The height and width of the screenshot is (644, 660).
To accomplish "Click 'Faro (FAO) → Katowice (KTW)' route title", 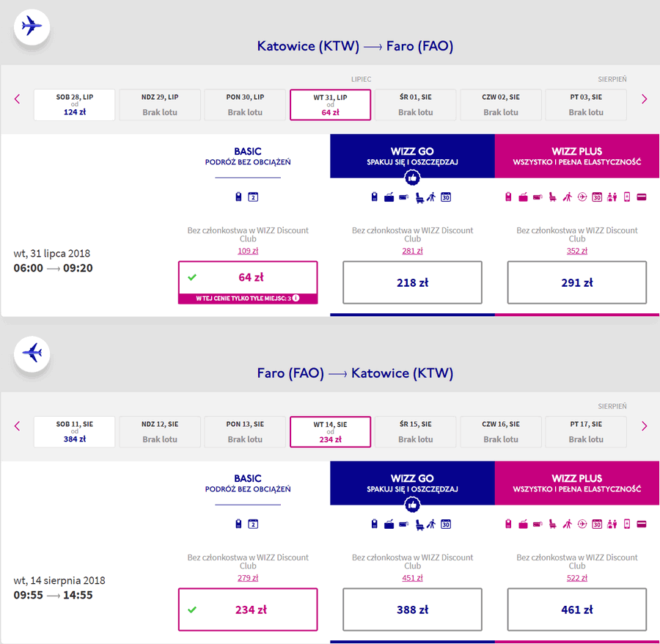I will [x=355, y=373].
